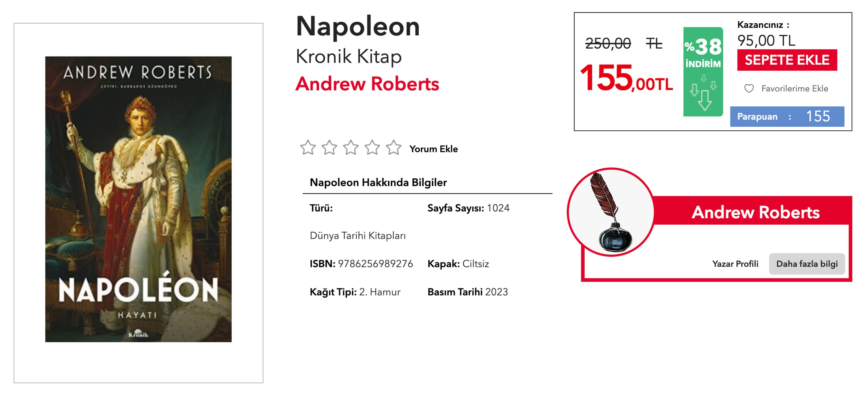Open the Daha fazla bilgi button

[807, 264]
